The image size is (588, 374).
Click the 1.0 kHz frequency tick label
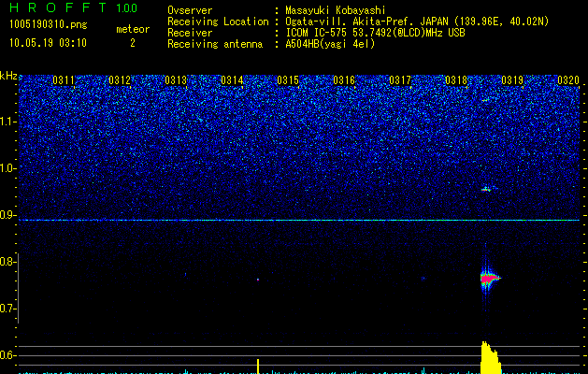[8, 168]
